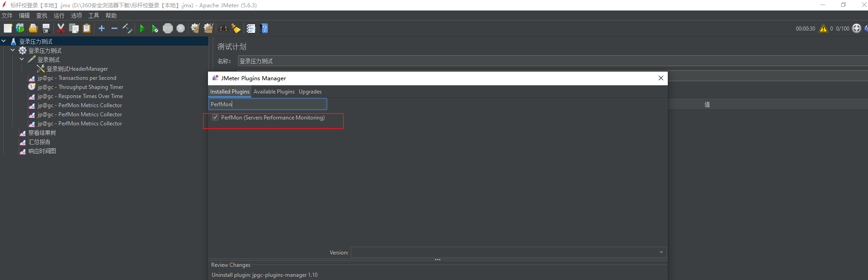Save the test plan with floppy icon
The width and height of the screenshot is (868, 280).
coord(46,28)
